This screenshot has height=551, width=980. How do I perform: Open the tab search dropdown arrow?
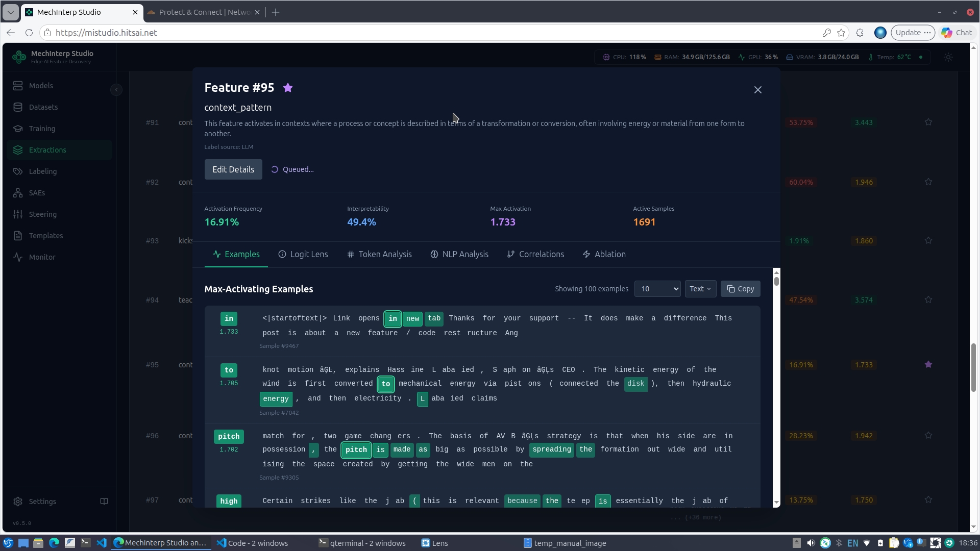(x=10, y=12)
